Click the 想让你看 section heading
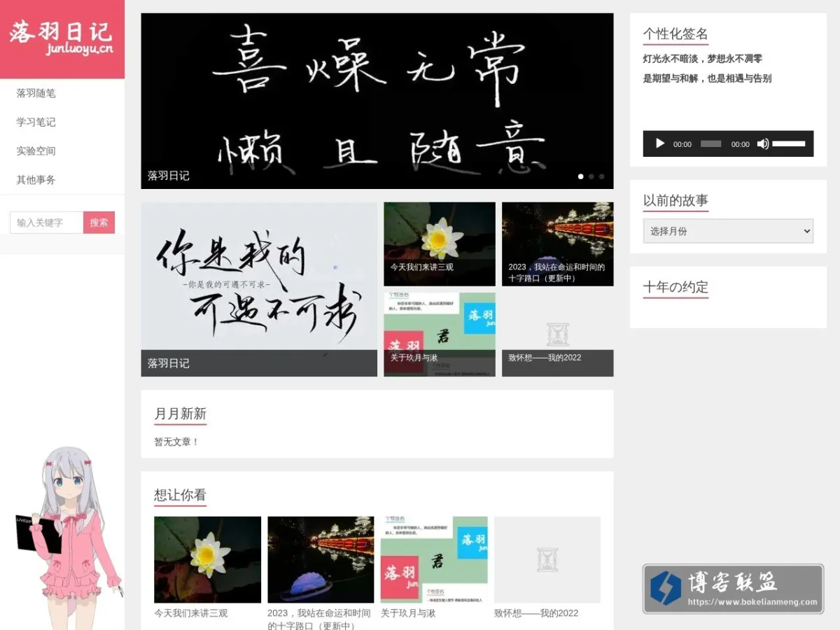The width and height of the screenshot is (840, 630). [181, 495]
